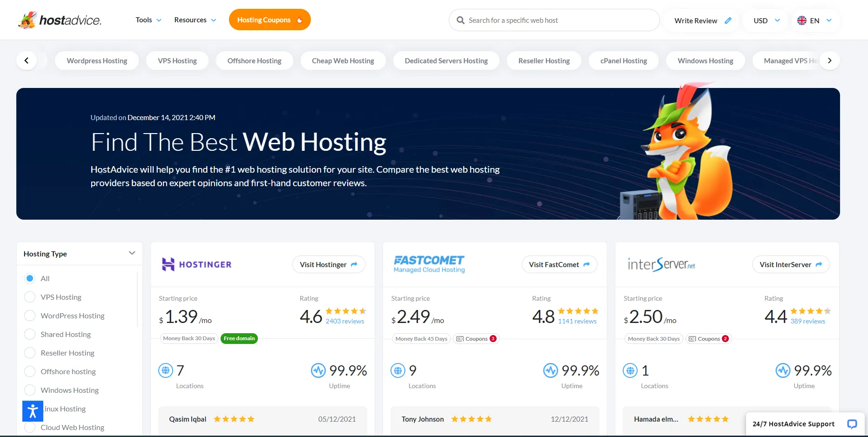Choose the Offshore hosting radio button

pos(30,371)
